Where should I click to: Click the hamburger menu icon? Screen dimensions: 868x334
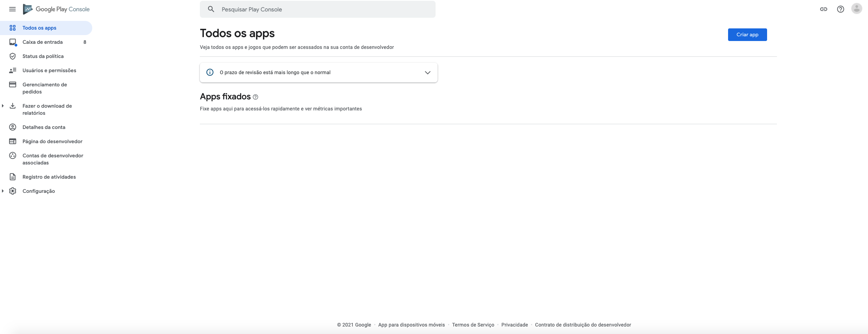click(x=12, y=9)
